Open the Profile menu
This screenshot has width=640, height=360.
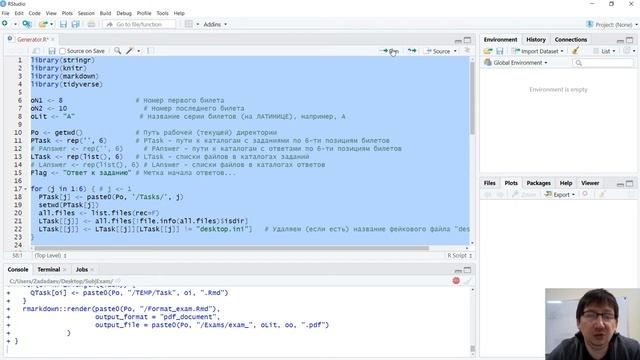[144, 13]
